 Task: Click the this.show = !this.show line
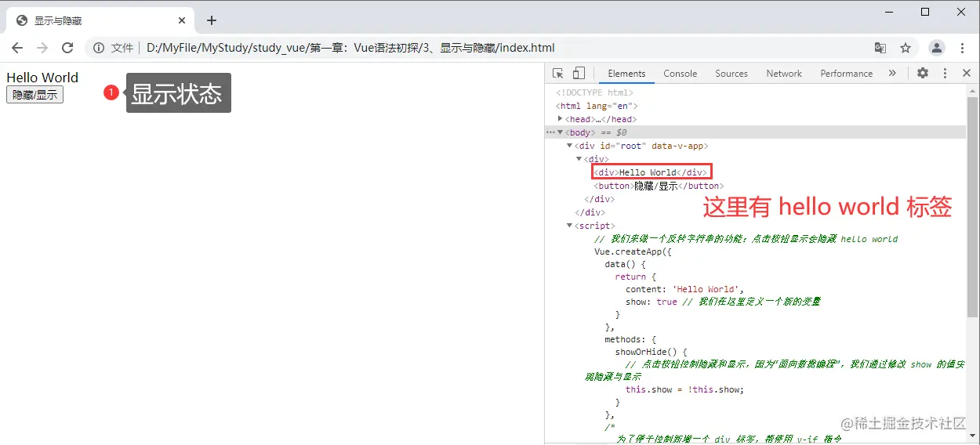click(x=684, y=389)
